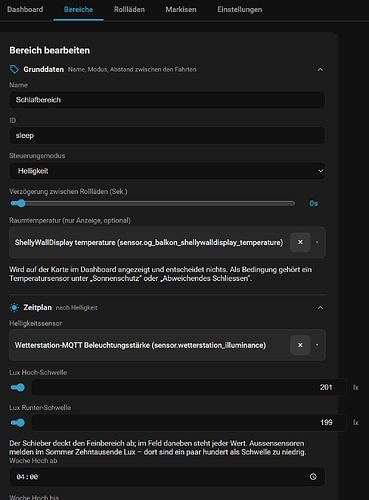Click the 0s delay value label

coord(313,203)
